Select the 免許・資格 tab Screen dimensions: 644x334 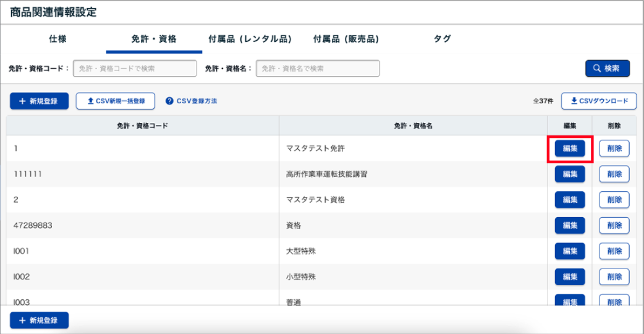(154, 39)
